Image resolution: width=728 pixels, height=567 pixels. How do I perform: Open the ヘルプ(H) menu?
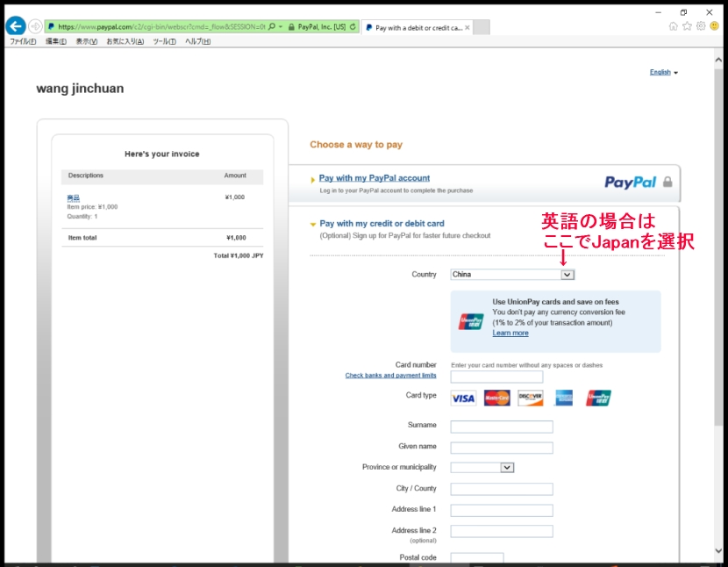tap(197, 41)
